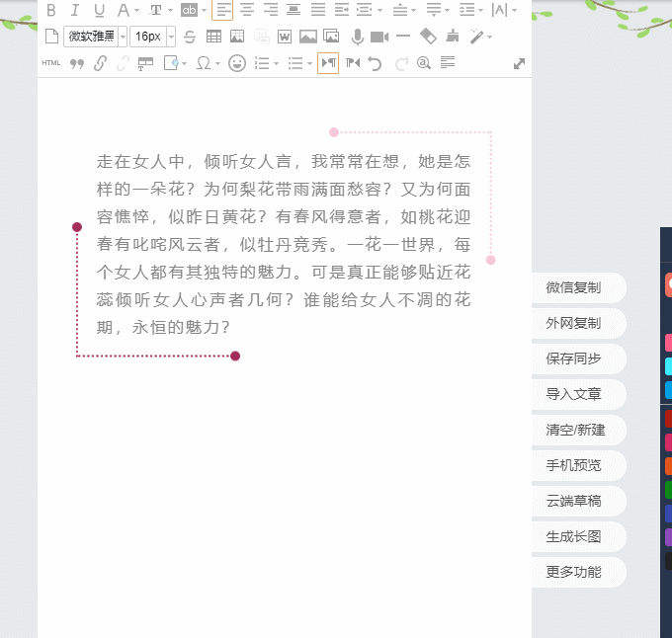Open the font color dropdown arrow
672x638 pixels.
[x=136, y=10]
